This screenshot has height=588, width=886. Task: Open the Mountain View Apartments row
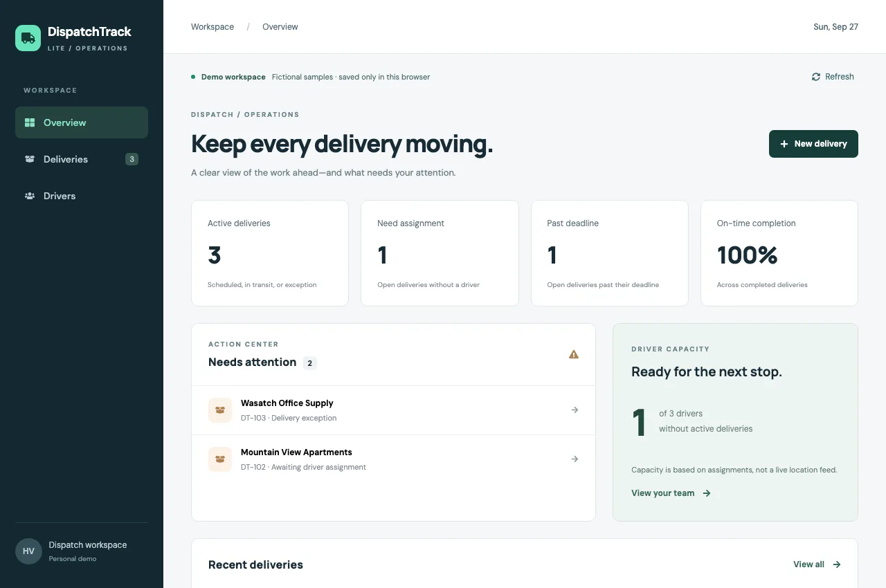coord(393,459)
